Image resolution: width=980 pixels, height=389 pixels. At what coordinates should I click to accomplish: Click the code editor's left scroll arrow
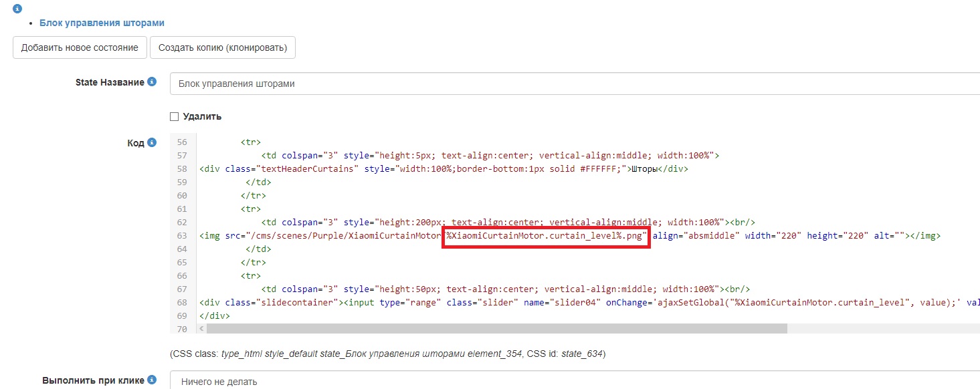pos(201,328)
